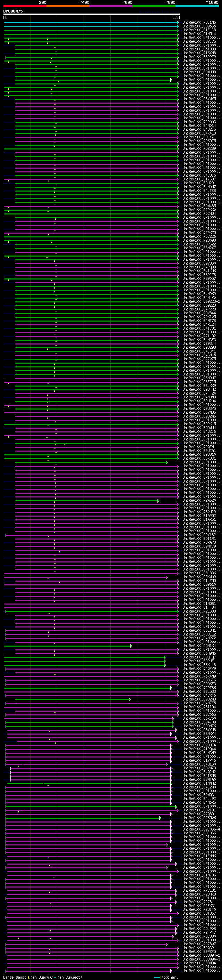Open hit UniRef100_Q71JD2

[199, 336]
